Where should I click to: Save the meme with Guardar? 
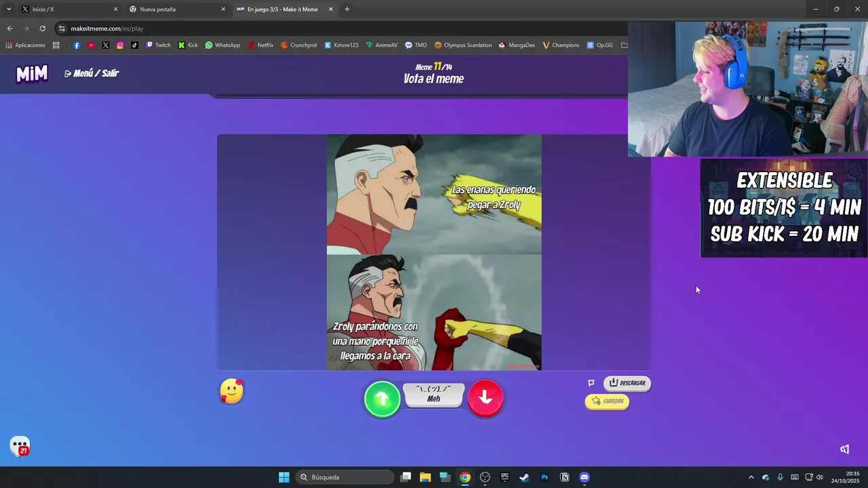click(x=607, y=401)
